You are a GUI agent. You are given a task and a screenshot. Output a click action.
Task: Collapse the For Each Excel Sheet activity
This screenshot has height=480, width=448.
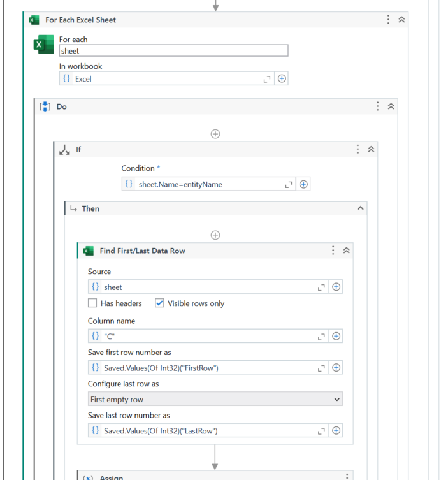[401, 20]
